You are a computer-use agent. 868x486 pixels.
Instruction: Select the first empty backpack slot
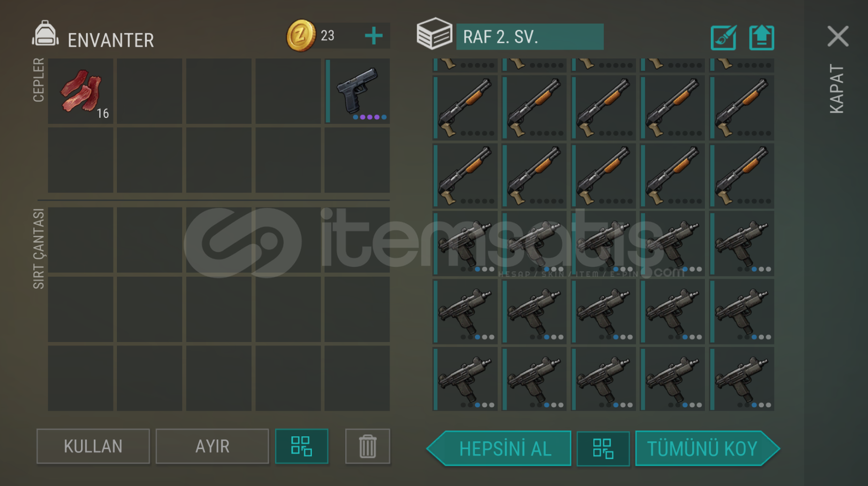pos(81,240)
